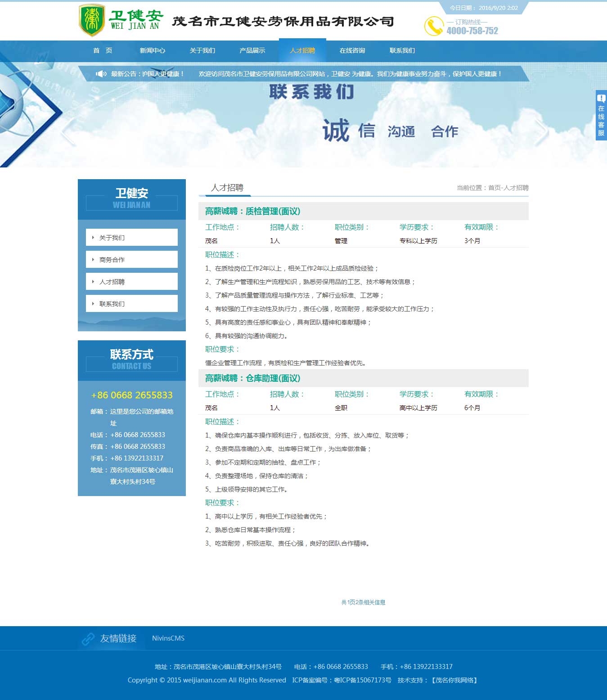Click the 茂名你我网络 tech support link
The width and height of the screenshot is (607, 700).
pos(455,680)
